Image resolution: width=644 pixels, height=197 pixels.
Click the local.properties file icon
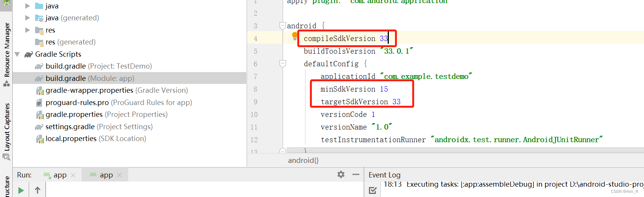[39, 139]
